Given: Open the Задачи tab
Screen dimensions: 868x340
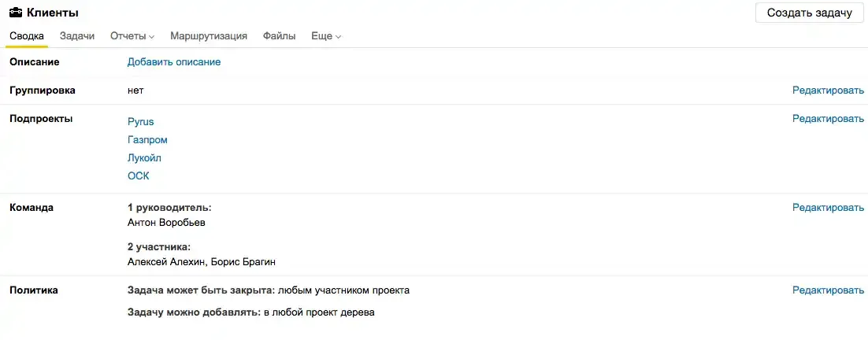Looking at the screenshot, I should [x=77, y=36].
